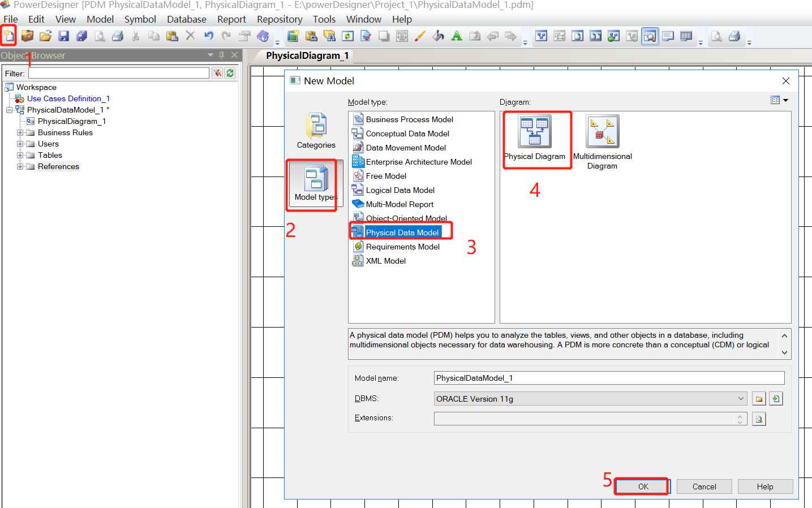Expand the Business Rules folder
Image resolution: width=812 pixels, height=508 pixels.
20,132
